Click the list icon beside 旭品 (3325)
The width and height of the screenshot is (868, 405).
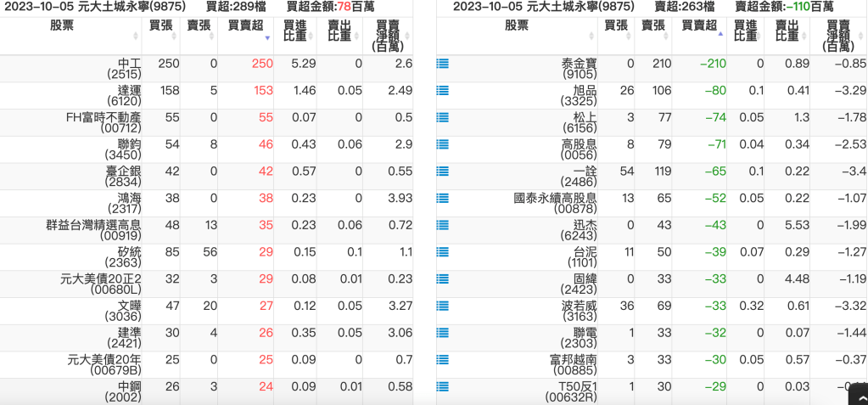click(x=442, y=91)
